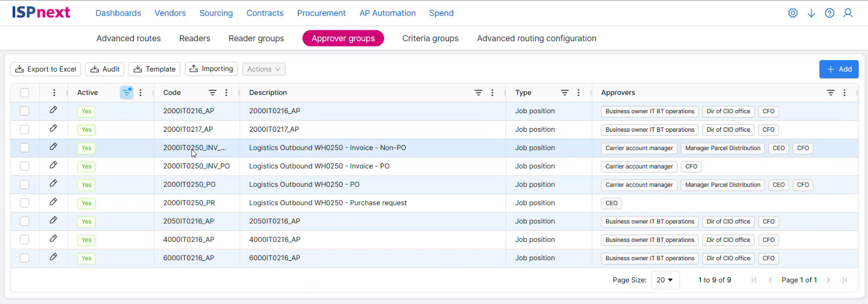Screen dimensions: 868x304
Task: Check the box for row 2000IT0250_PR
Action: point(25,203)
